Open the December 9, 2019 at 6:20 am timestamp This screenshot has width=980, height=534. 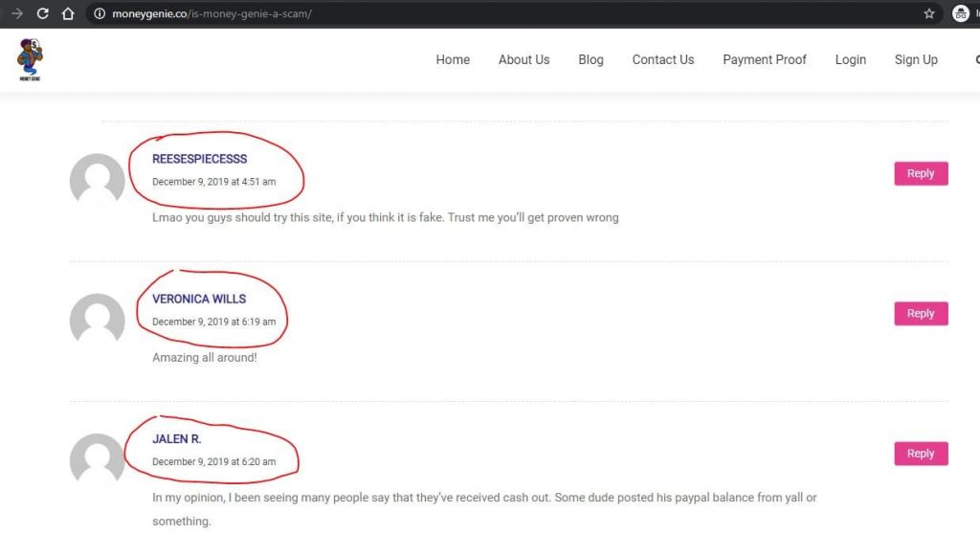pos(213,461)
